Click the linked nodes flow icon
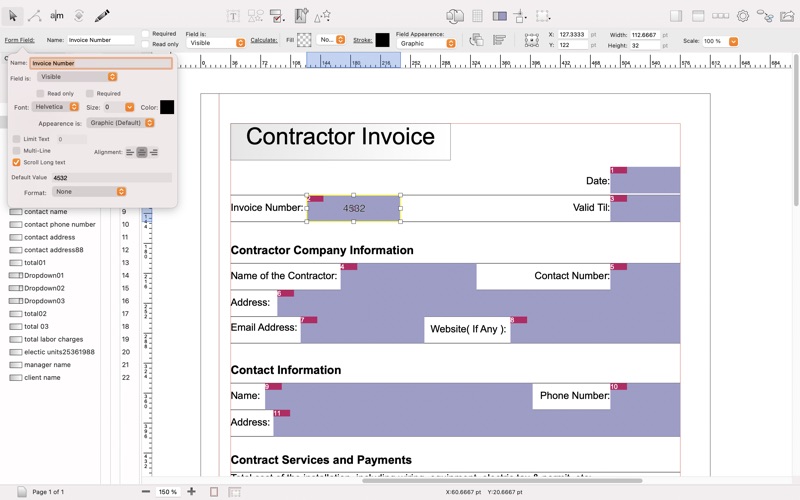The image size is (800, 500). click(765, 16)
